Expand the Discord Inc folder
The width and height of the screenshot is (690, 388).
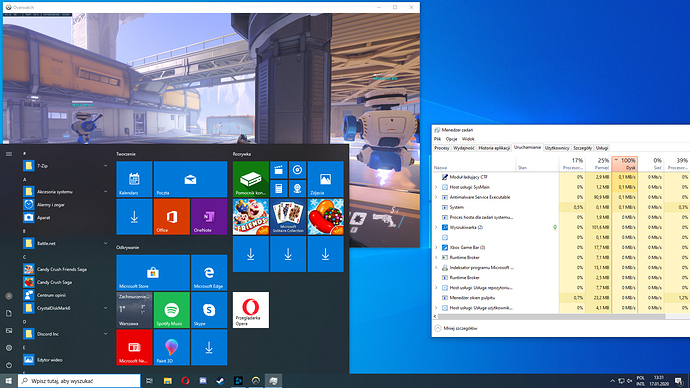pos(106,334)
